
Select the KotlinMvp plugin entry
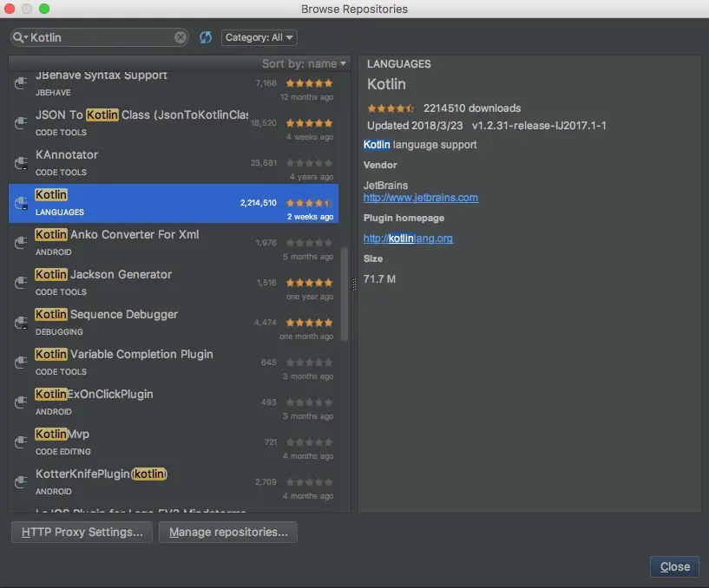pyautogui.click(x=174, y=442)
